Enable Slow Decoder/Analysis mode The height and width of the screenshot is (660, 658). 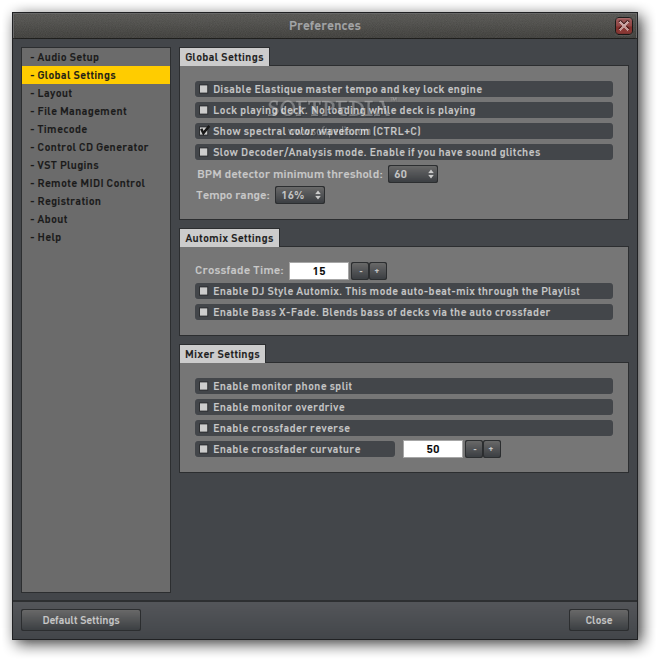pyautogui.click(x=204, y=152)
